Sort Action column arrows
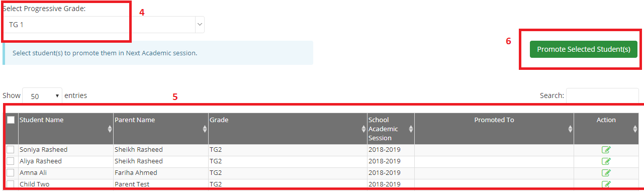This screenshot has width=644, height=191. [635, 129]
